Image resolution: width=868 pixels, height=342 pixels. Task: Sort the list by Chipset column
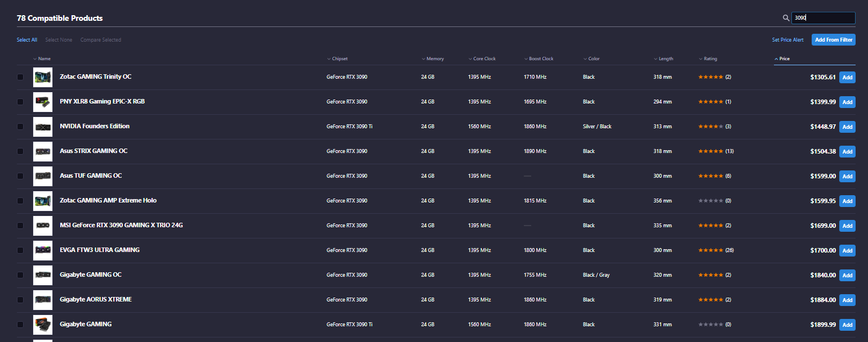point(337,59)
